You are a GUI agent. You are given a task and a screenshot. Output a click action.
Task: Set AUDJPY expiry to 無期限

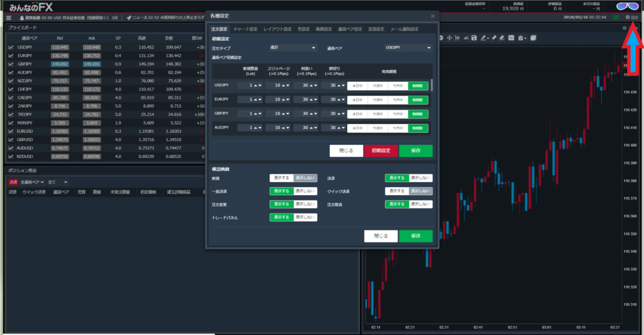click(x=418, y=128)
